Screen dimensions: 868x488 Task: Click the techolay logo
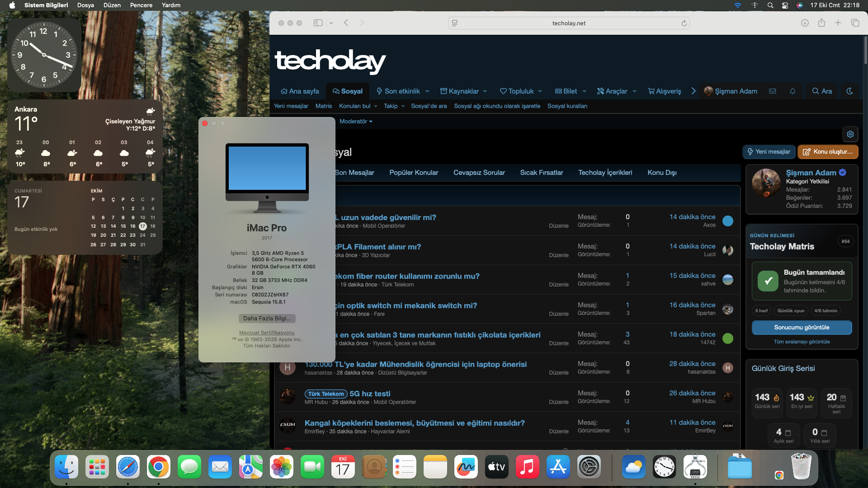click(330, 61)
